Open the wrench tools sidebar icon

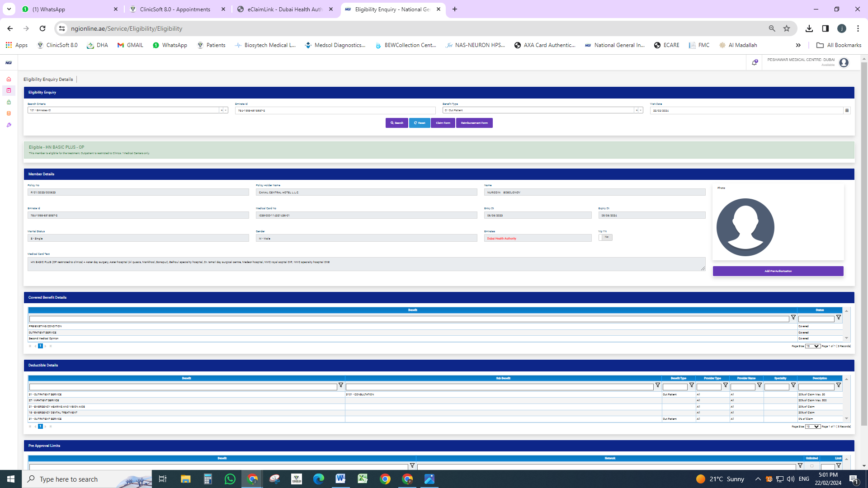[9, 125]
